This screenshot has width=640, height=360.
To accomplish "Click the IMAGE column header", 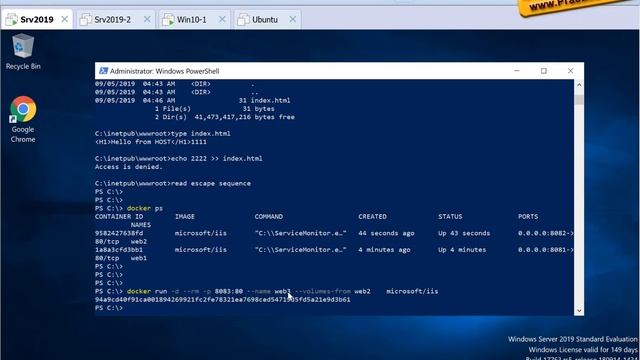I will pyautogui.click(x=185, y=216).
